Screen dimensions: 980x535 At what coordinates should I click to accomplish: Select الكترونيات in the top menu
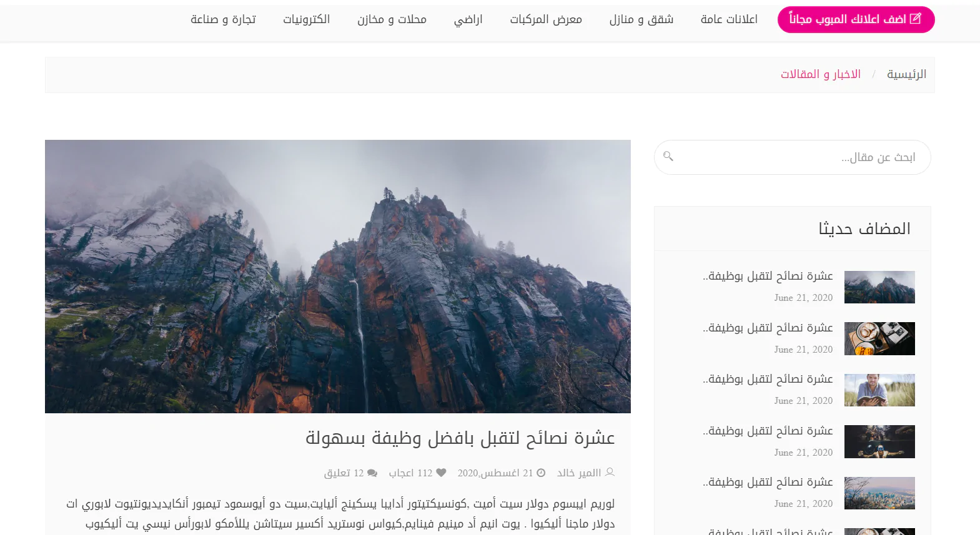306,19
